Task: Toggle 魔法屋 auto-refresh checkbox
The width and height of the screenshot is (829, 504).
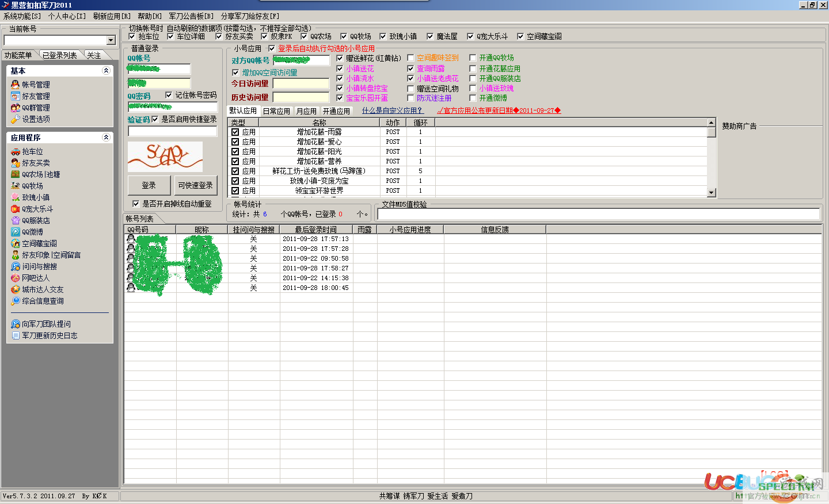Action: [430, 36]
